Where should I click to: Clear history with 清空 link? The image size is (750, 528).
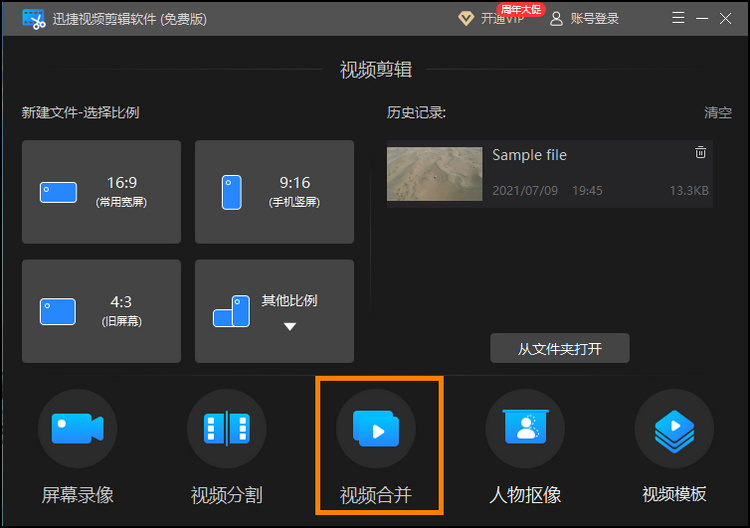coord(717,112)
